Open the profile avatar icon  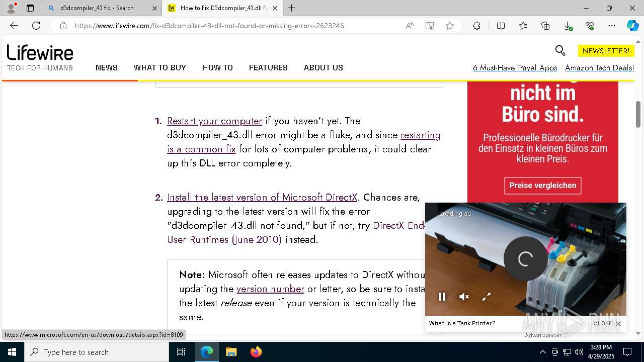[11, 8]
